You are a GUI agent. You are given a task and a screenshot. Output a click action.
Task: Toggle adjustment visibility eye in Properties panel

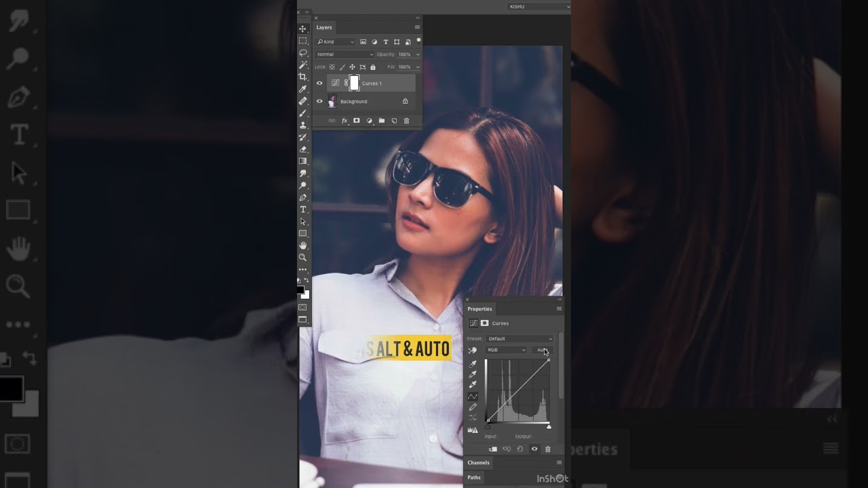pos(534,449)
